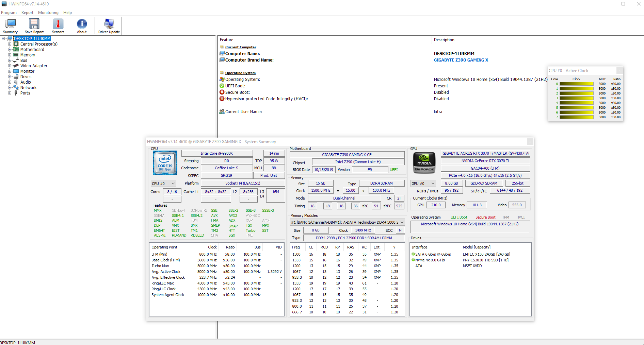Open the CPU #0 selector dropdown
This screenshot has width=644, height=345.
click(x=163, y=184)
